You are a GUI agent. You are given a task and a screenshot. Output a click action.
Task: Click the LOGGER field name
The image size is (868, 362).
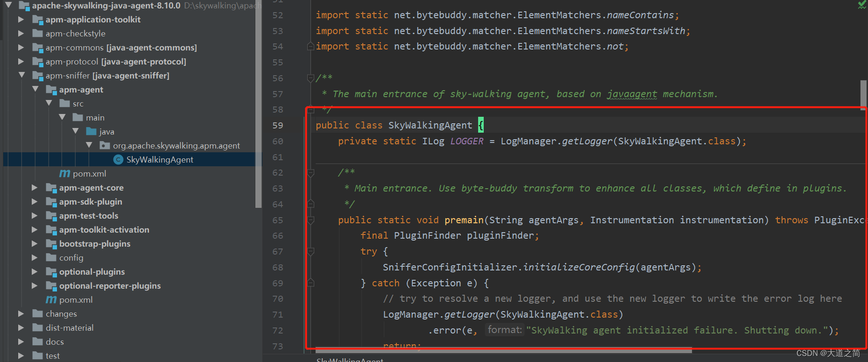467,141
